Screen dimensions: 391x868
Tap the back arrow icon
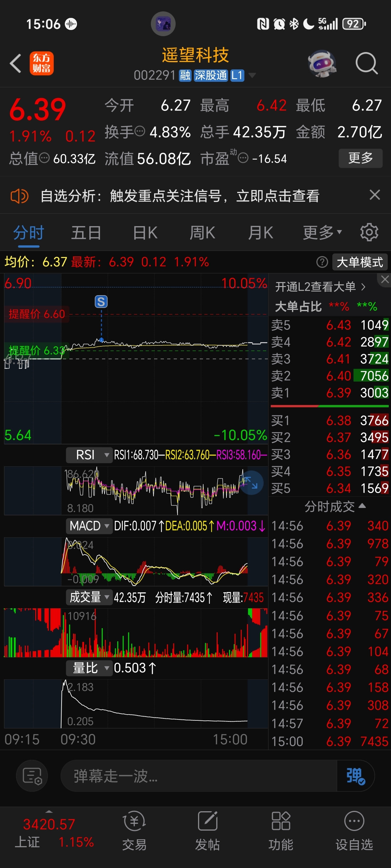(16, 63)
